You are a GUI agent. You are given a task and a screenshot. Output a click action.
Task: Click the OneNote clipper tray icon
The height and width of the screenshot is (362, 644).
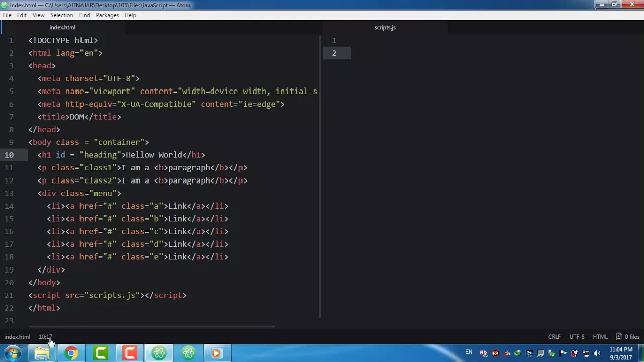(x=484, y=353)
